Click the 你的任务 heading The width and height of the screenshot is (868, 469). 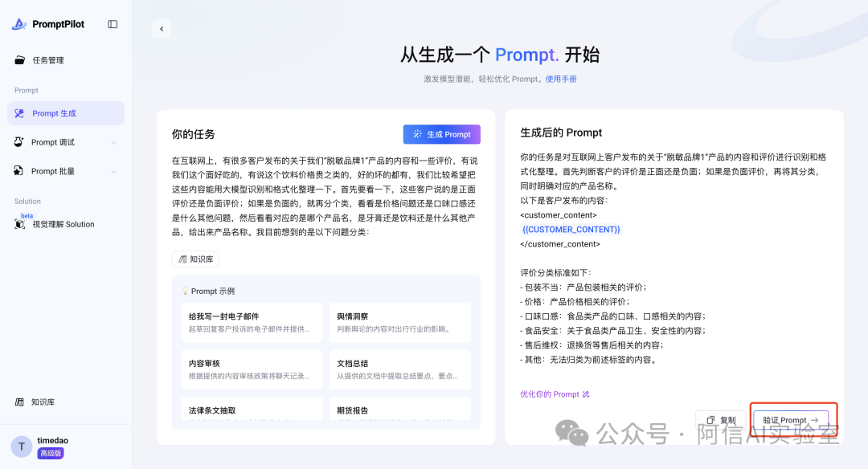193,134
